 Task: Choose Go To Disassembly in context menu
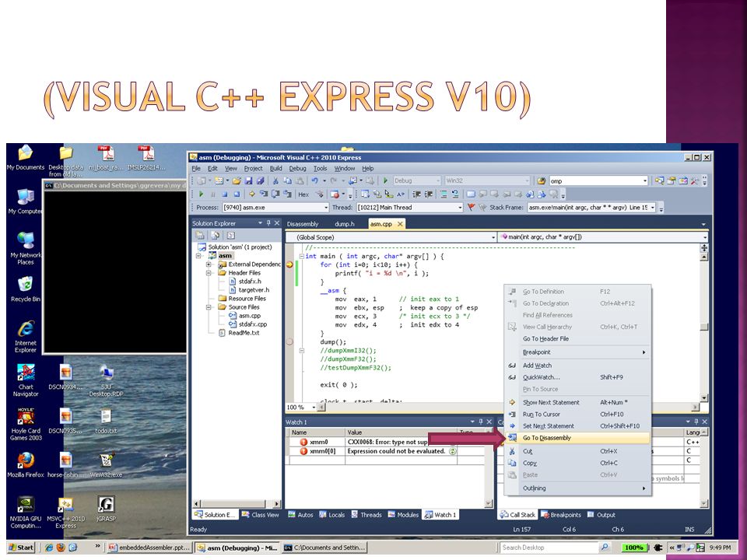577,438
